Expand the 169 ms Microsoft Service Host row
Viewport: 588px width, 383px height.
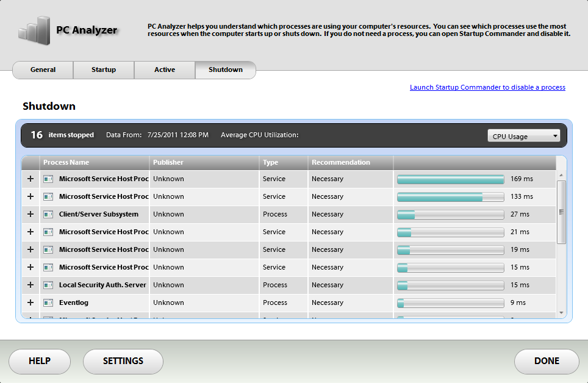(30, 179)
